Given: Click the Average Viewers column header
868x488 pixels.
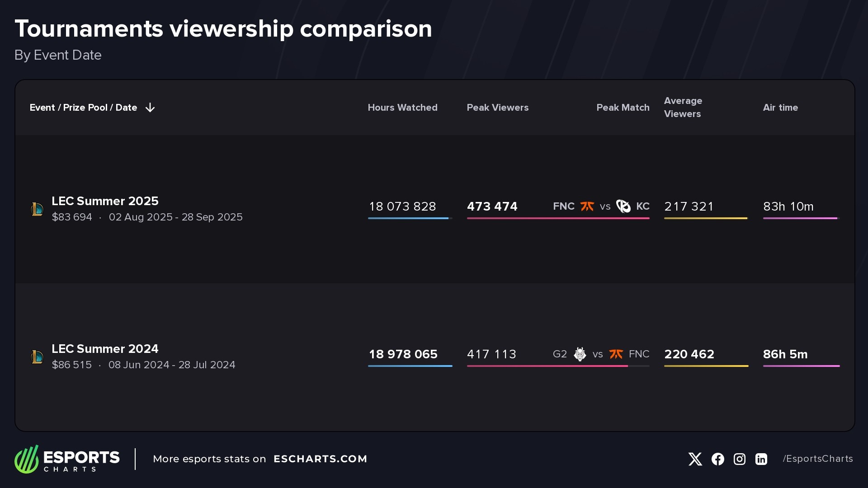Looking at the screenshot, I should 683,108.
